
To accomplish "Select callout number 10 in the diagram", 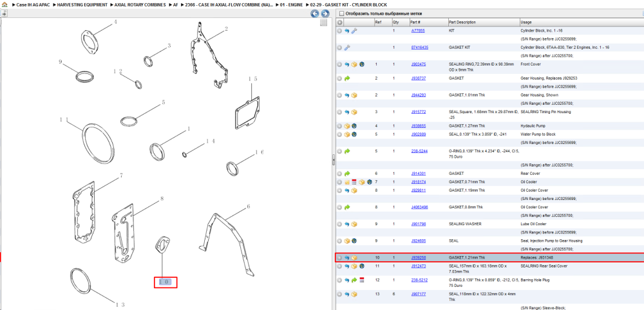I will (x=165, y=282).
